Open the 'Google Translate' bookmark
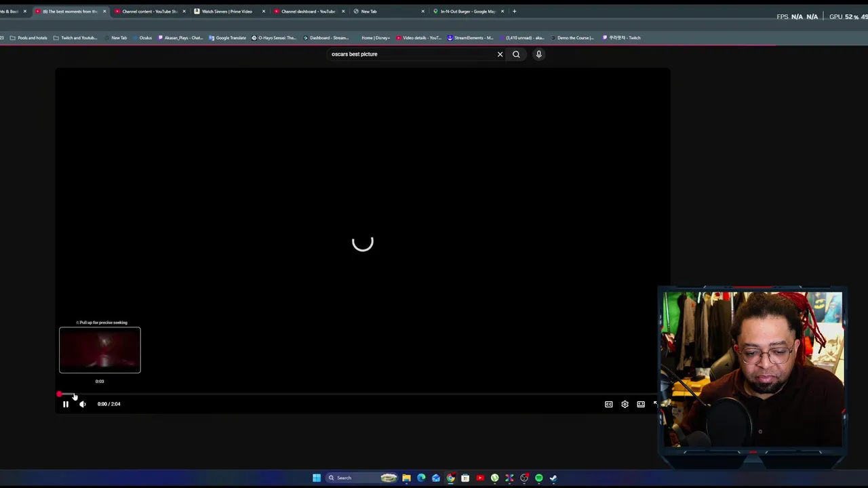This screenshot has height=488, width=868. click(227, 38)
